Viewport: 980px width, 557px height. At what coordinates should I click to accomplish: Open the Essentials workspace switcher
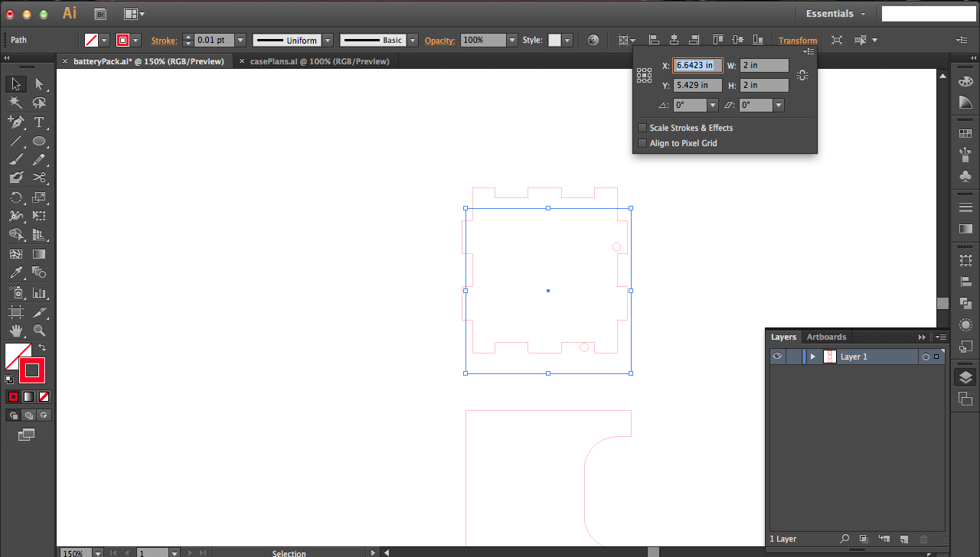coord(835,14)
